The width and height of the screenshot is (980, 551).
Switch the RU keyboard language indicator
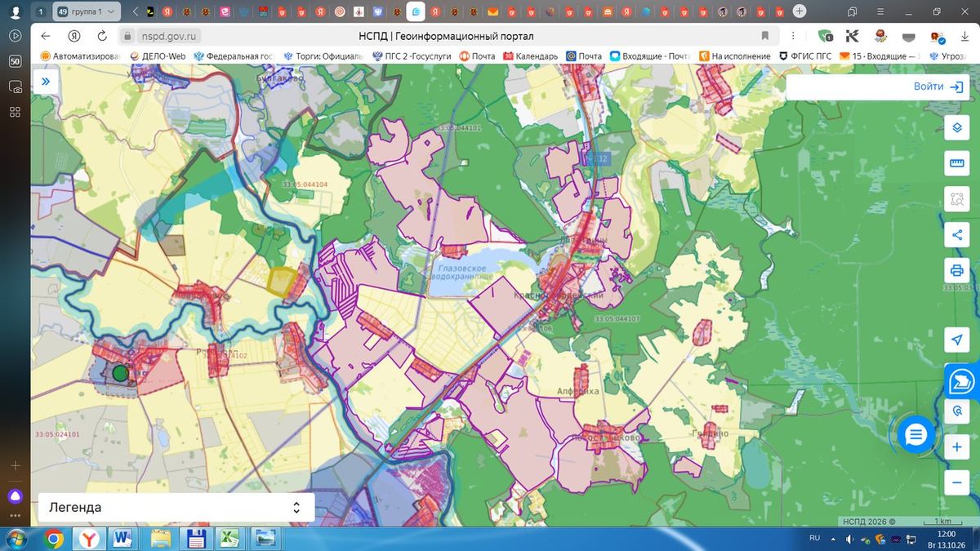click(x=814, y=539)
